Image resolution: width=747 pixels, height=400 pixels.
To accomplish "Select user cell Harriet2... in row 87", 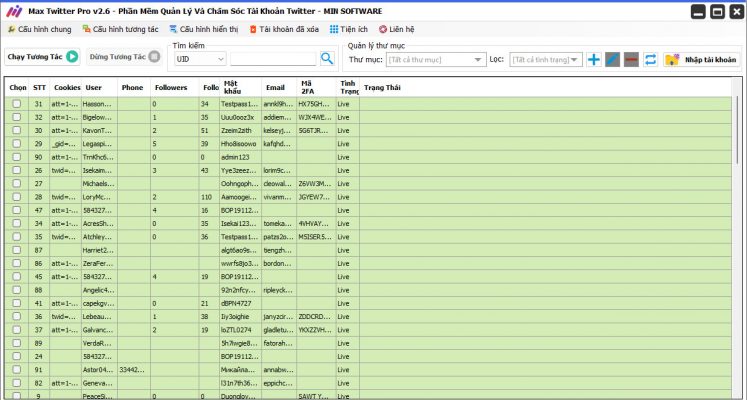I will point(99,250).
